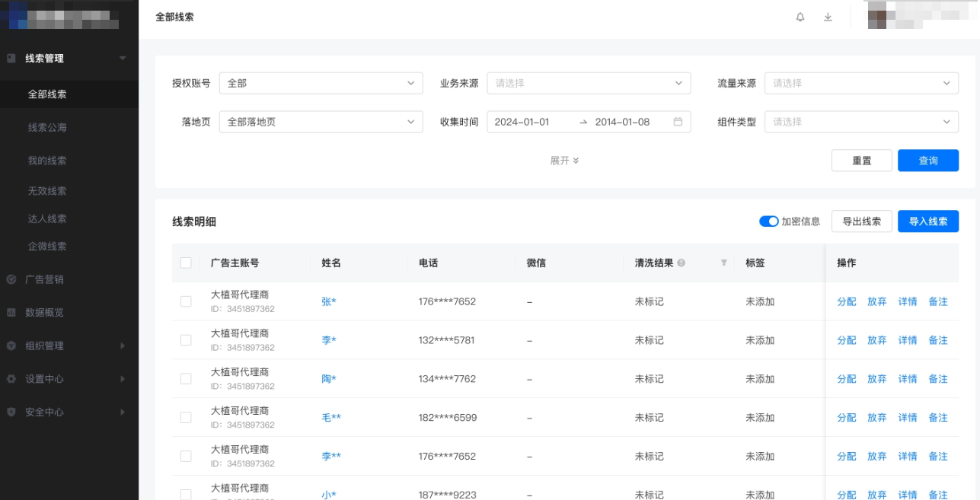
Task: Click the download icon in the top bar
Action: tap(828, 18)
